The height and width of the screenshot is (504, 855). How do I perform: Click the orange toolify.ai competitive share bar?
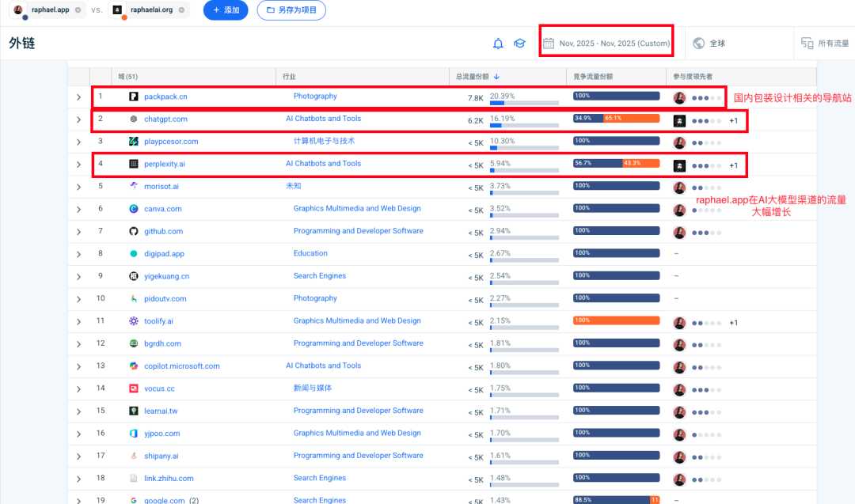click(616, 320)
